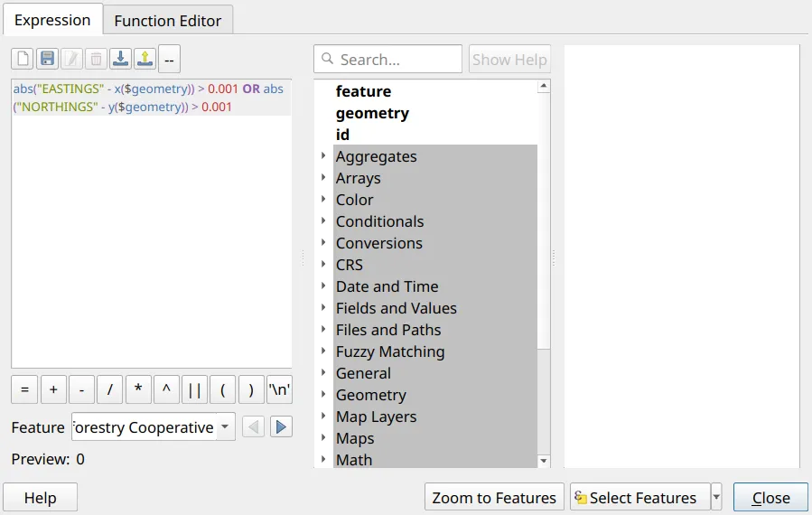Insert the division slash operator
Viewport: 812px width, 515px height.
[x=110, y=389]
